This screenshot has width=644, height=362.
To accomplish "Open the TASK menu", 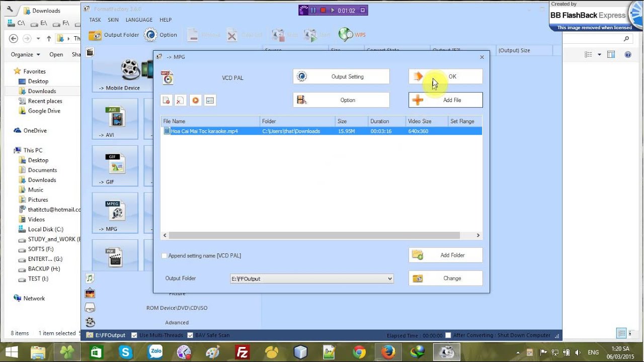I will coord(95,20).
